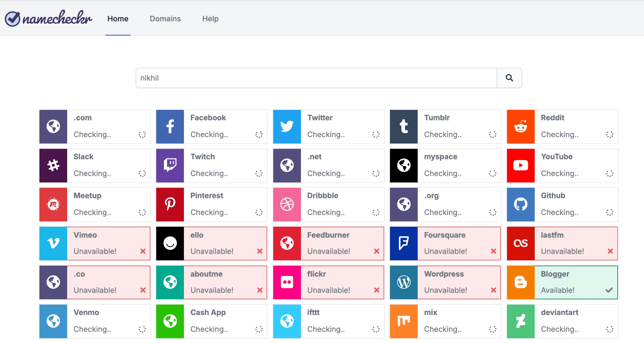Click the Cash App globe icon
The width and height of the screenshot is (644, 343).
170,321
